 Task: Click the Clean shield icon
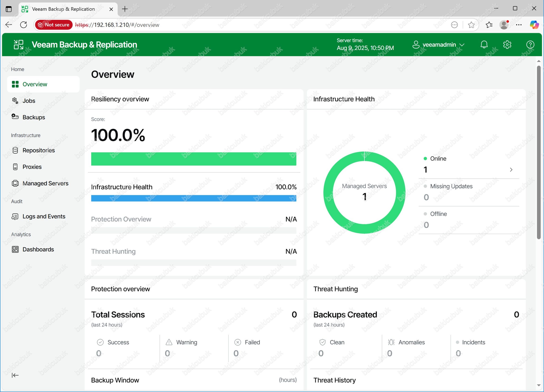(322, 342)
